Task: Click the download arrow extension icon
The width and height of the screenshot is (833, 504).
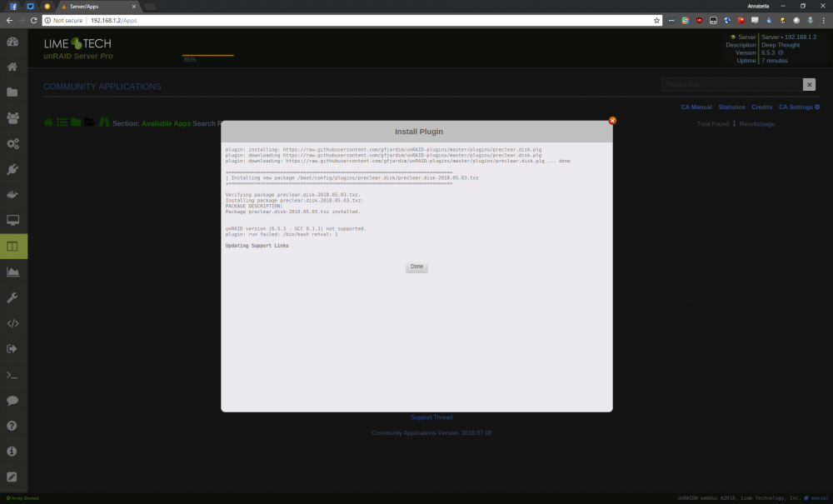Action: click(811, 20)
